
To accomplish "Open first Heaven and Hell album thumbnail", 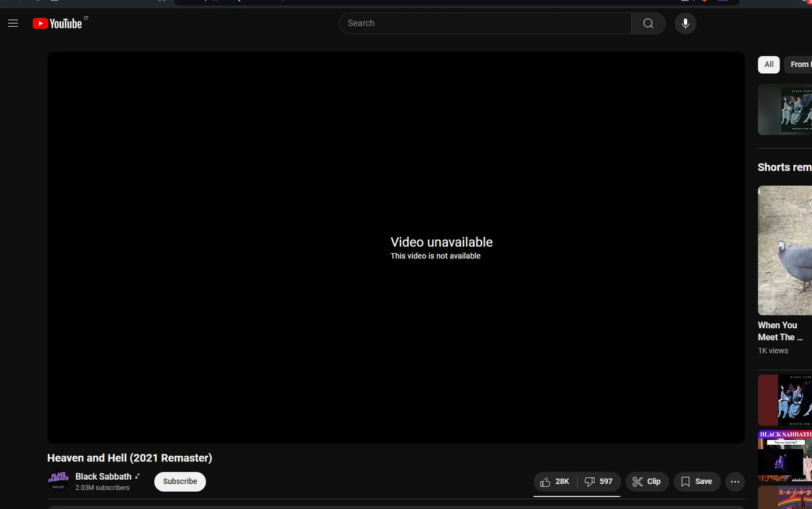I will point(785,109).
